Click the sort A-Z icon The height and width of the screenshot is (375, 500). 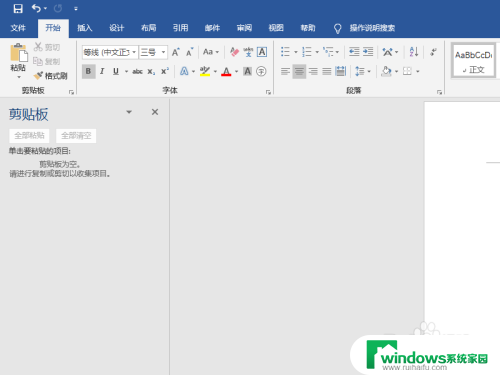414,52
